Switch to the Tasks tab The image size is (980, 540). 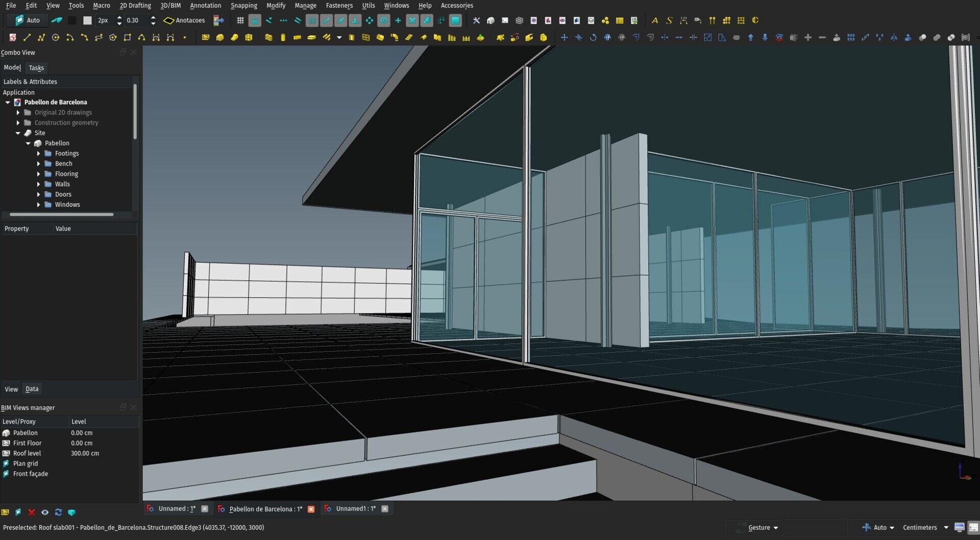(36, 67)
